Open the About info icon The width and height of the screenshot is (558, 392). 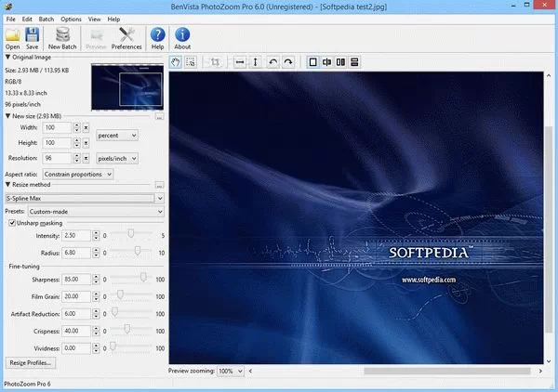tap(182, 38)
